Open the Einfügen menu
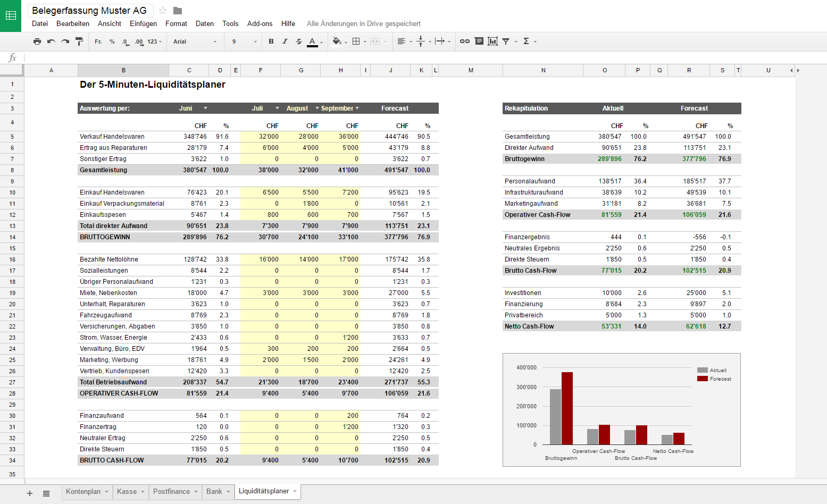 coord(143,23)
